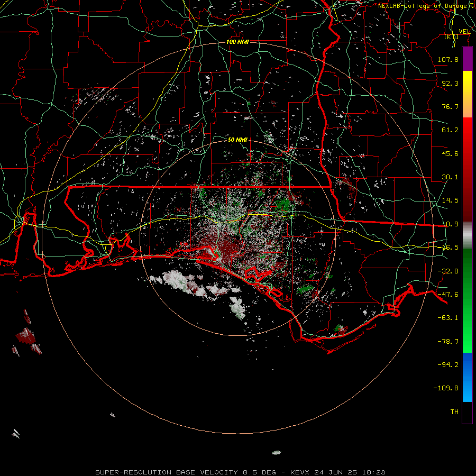Image resolution: width=476 pixels, height=476 pixels.
Task: Select the -16.5 value on the velocity scale
Action: (450, 248)
